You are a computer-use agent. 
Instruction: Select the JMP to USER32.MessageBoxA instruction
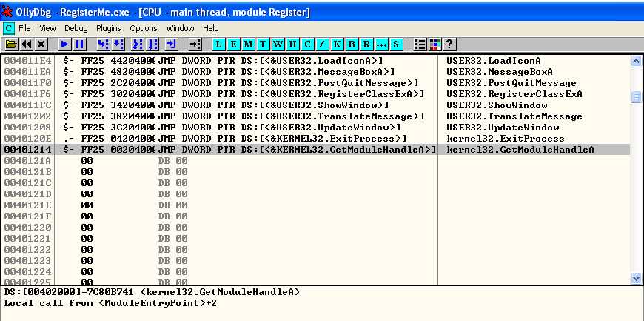276,72
